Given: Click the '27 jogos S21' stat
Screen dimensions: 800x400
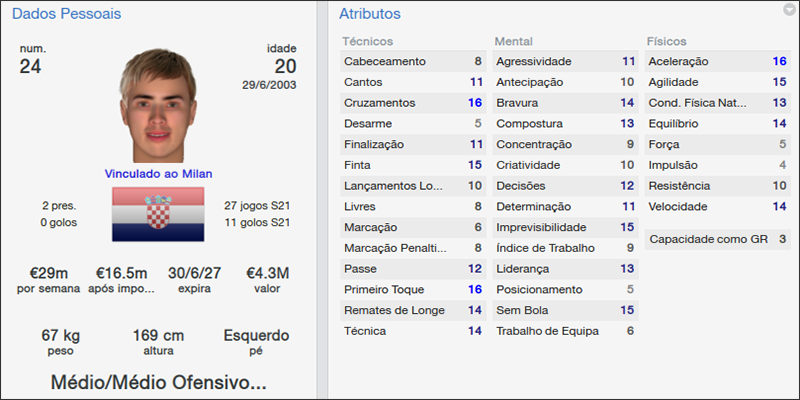Looking at the screenshot, I should [x=258, y=205].
